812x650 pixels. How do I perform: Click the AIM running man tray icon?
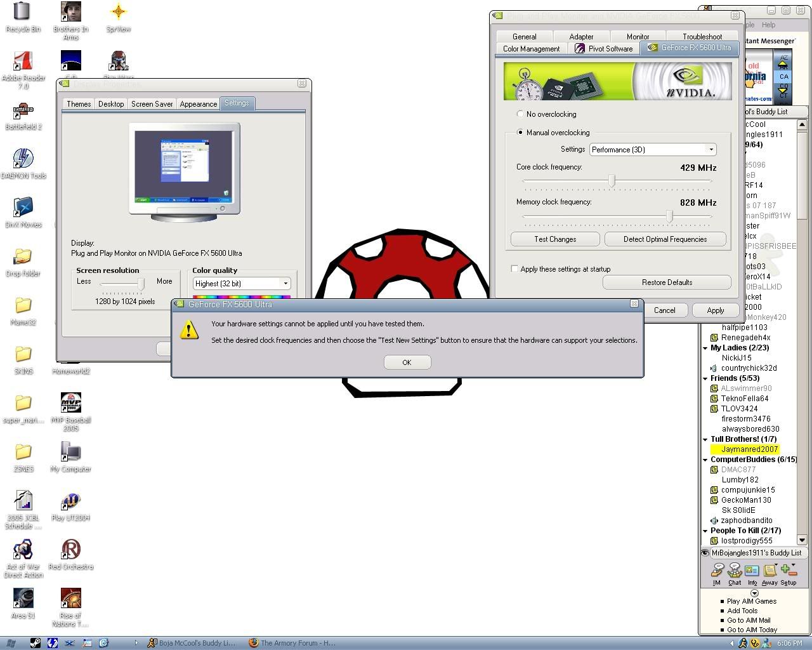pyautogui.click(x=743, y=643)
